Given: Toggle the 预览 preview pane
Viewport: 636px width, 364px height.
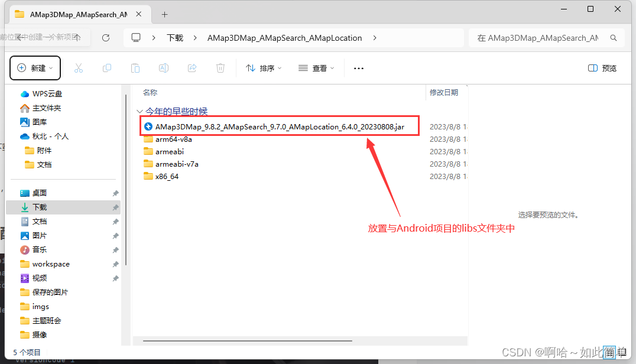Looking at the screenshot, I should click(602, 68).
